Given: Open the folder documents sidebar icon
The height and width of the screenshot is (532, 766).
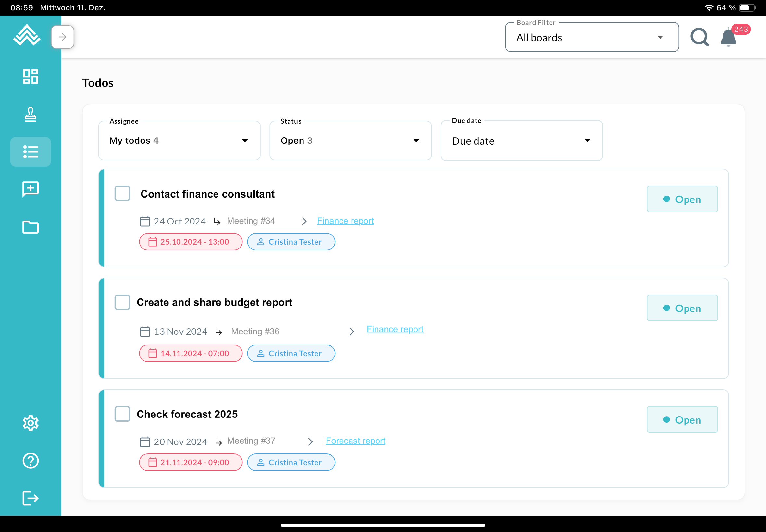Looking at the screenshot, I should click(x=30, y=227).
